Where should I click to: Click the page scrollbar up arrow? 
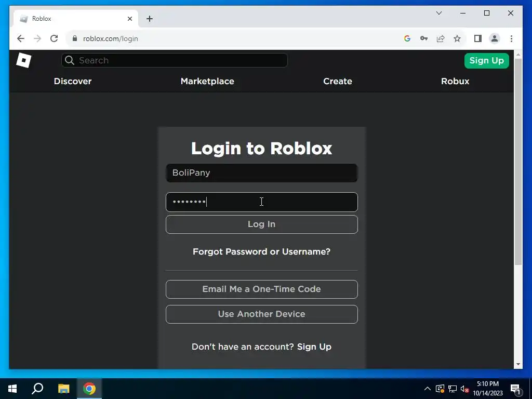(518, 55)
